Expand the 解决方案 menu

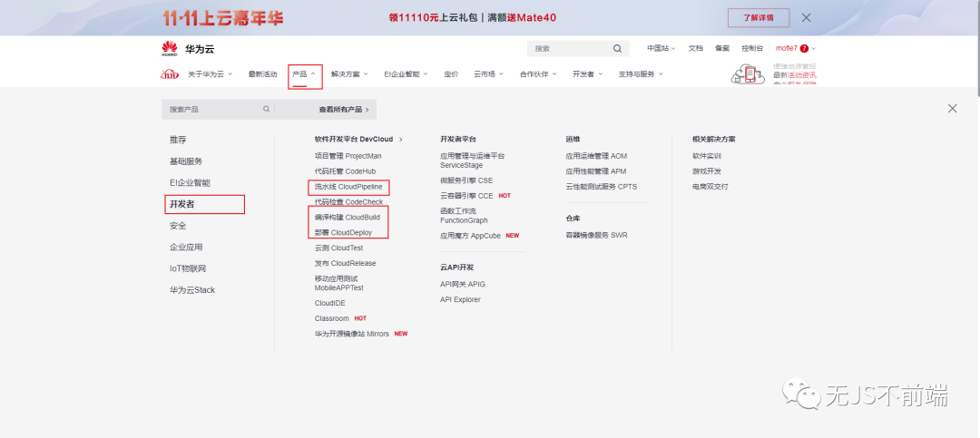click(x=349, y=73)
